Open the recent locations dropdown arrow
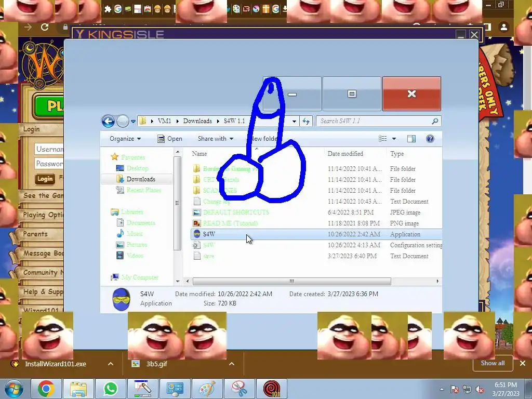The width and height of the screenshot is (532, 399). [133, 122]
